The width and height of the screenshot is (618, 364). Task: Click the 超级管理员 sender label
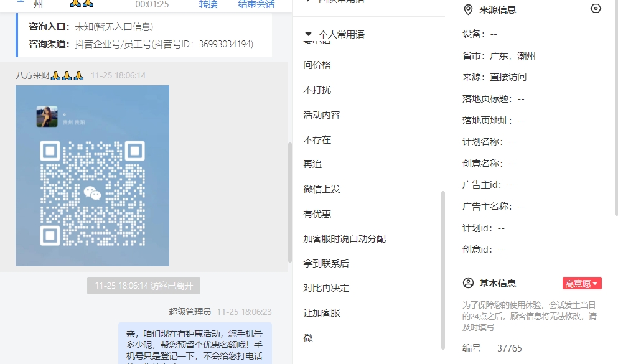190,312
